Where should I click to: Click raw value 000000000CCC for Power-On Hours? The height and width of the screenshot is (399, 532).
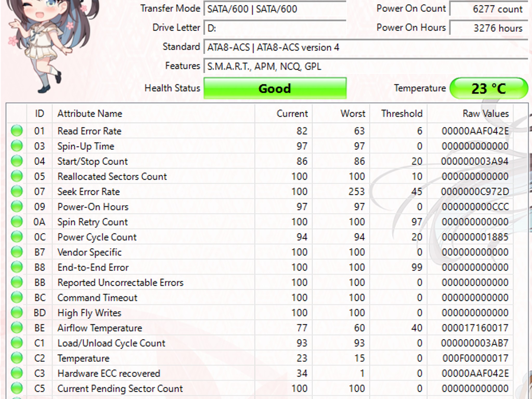click(x=475, y=207)
